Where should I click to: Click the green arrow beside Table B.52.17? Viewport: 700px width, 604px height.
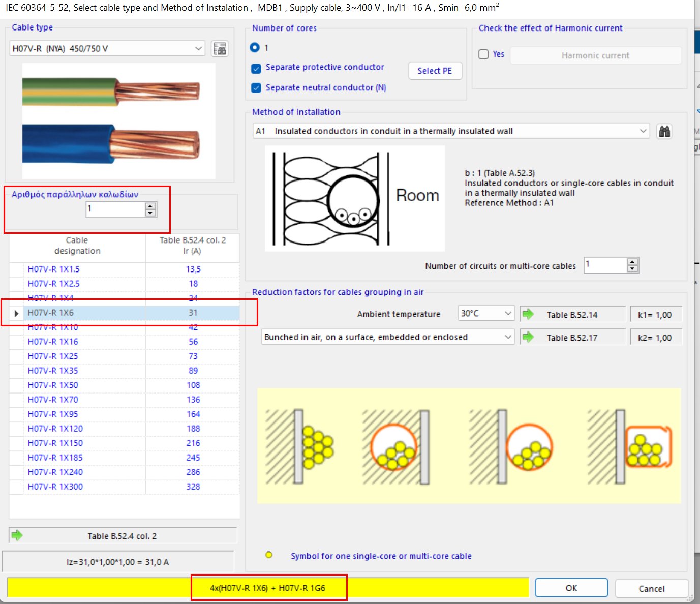point(529,337)
